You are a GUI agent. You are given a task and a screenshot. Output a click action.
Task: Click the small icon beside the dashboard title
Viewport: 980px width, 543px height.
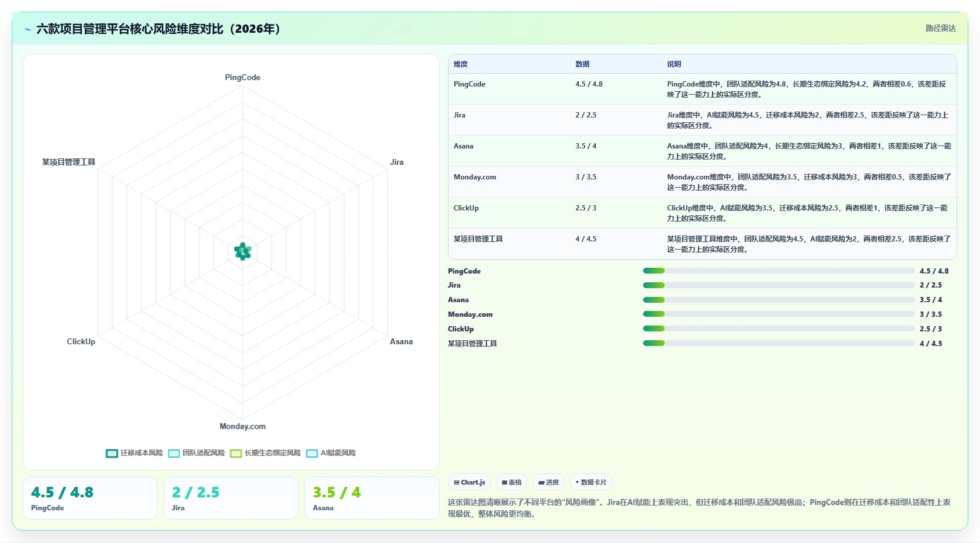click(27, 29)
